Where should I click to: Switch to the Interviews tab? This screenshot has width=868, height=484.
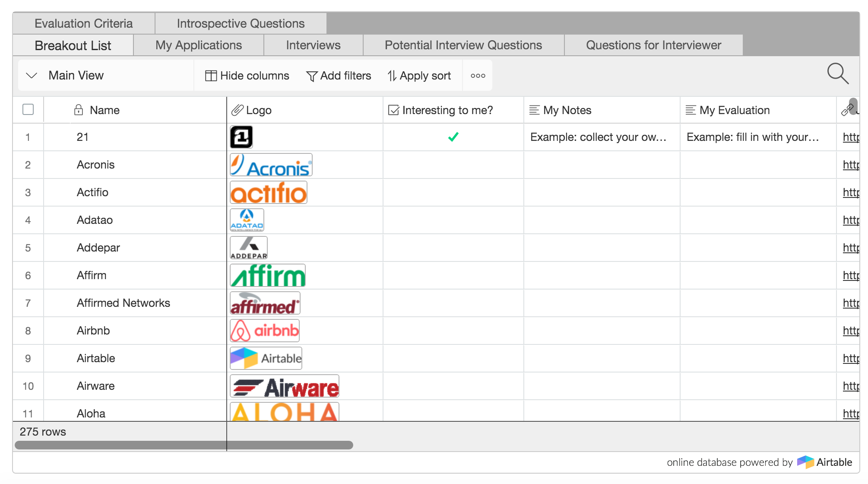click(x=313, y=45)
